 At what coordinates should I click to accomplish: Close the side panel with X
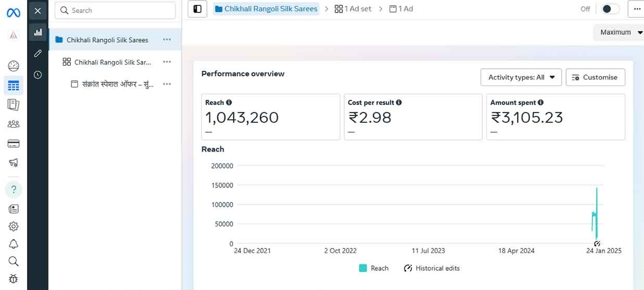[37, 10]
